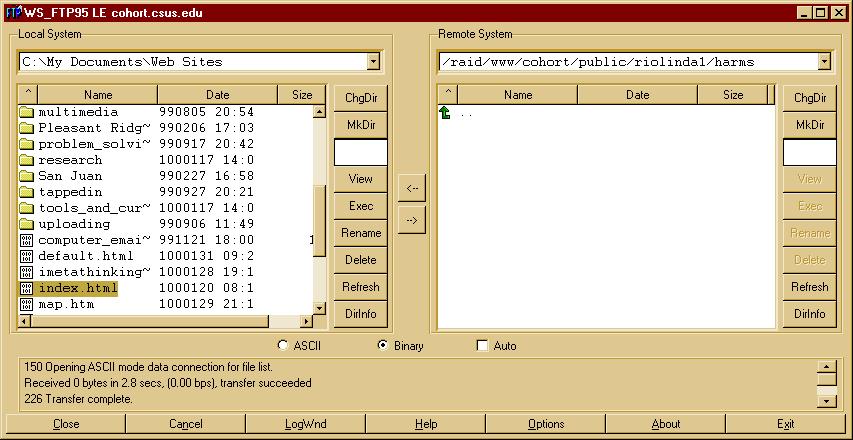Click the About button
The image size is (853, 440).
(665, 424)
